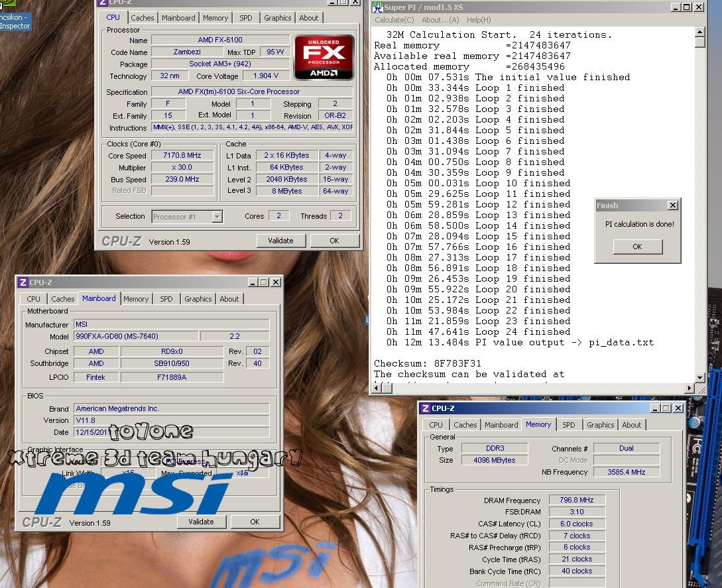Click the NB Frequency value 3585.4 MHz
This screenshot has width=722, height=588.
[x=627, y=472]
